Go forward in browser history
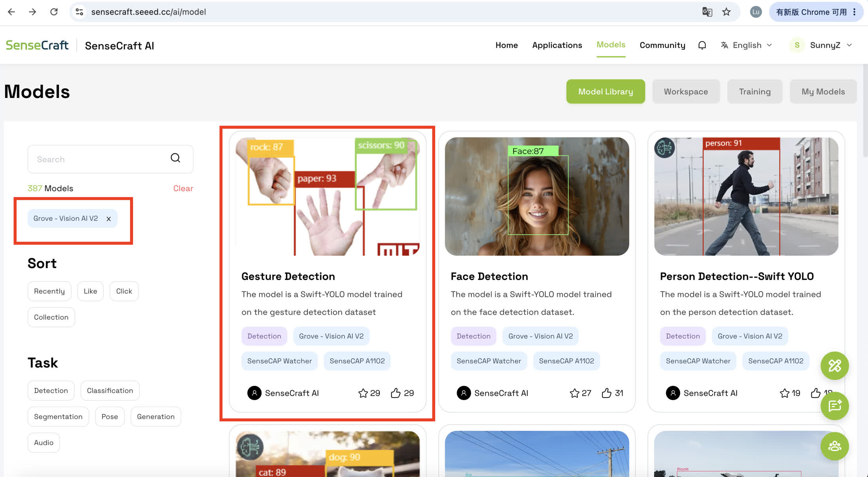Screen dimensions: 868x477 pos(32,12)
